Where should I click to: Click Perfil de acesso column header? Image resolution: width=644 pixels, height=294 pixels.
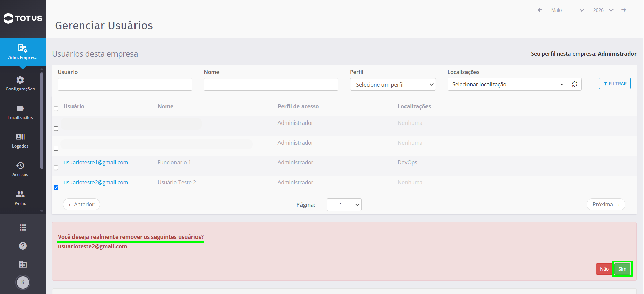pyautogui.click(x=298, y=106)
